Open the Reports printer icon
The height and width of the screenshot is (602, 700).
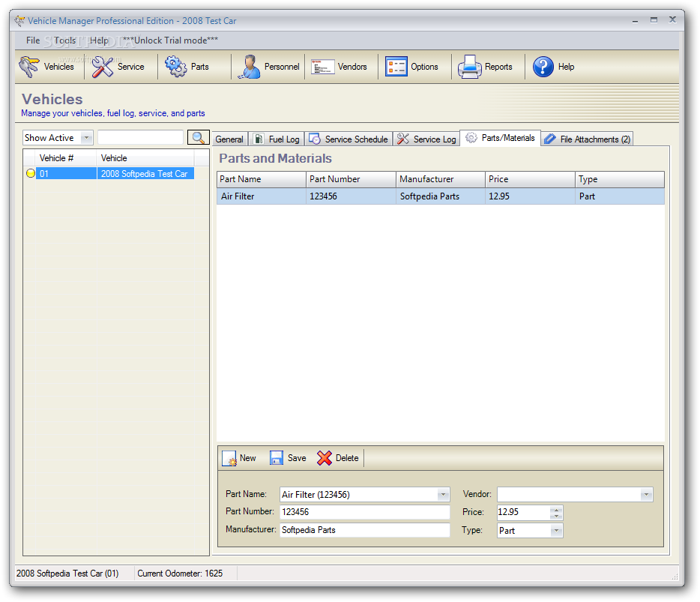470,67
